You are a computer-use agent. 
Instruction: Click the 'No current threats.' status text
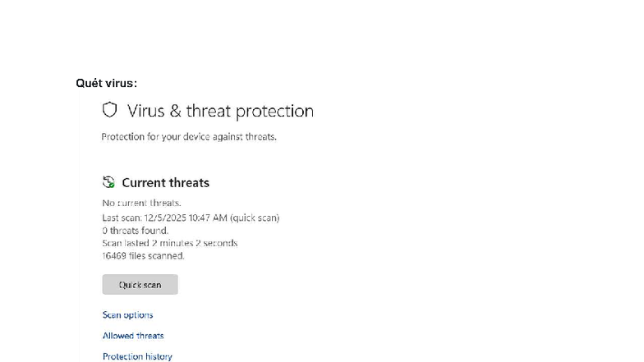[141, 203]
